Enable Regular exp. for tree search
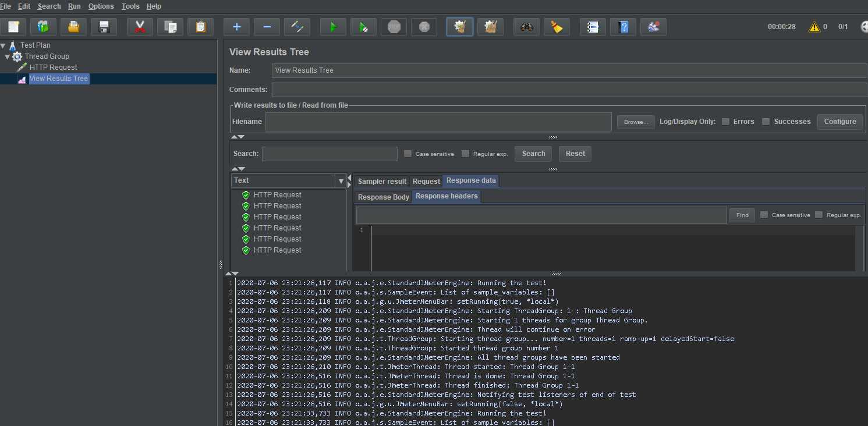Image resolution: width=868 pixels, height=426 pixels. coord(465,154)
